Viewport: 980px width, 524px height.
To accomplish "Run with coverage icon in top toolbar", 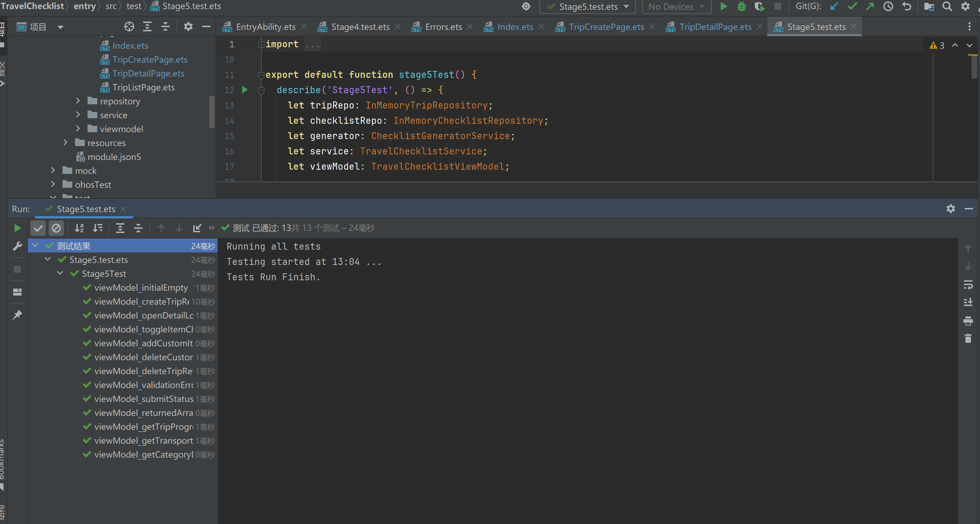I will point(759,7).
